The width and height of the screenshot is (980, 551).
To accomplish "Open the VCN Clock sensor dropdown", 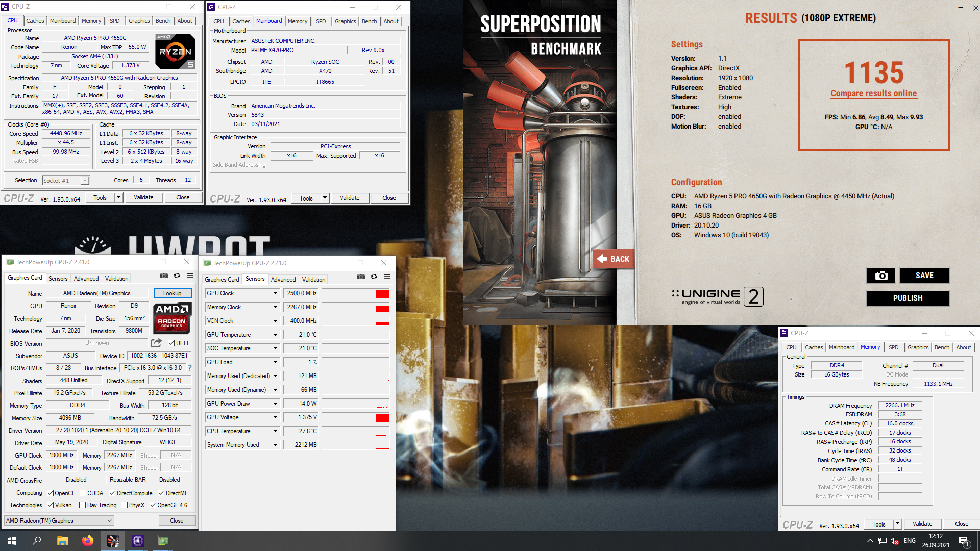I will pos(275,321).
